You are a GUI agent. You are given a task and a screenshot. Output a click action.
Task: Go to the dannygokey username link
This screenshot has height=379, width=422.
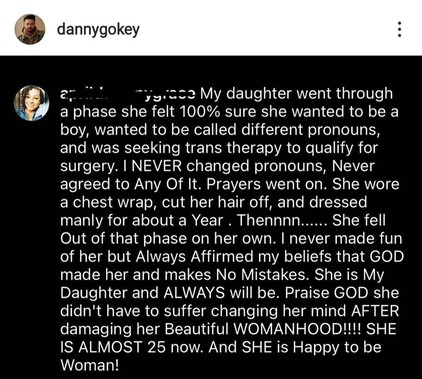98,30
